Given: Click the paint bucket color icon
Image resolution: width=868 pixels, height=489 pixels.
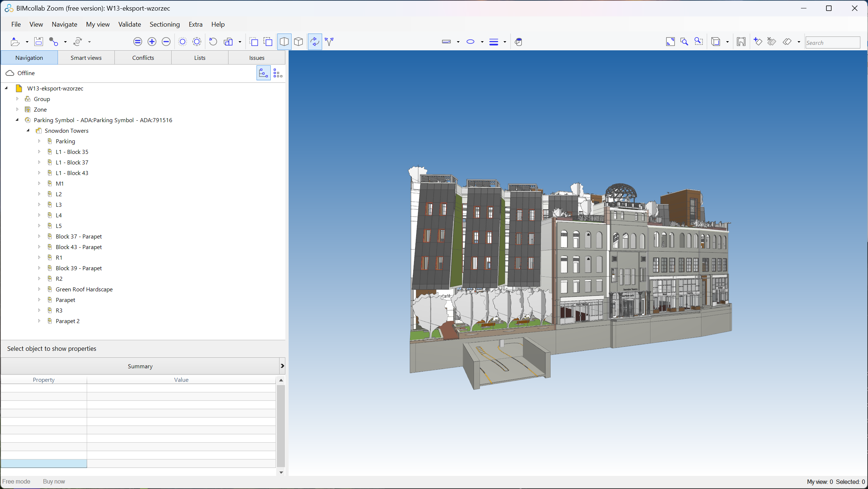Looking at the screenshot, I should click(519, 42).
